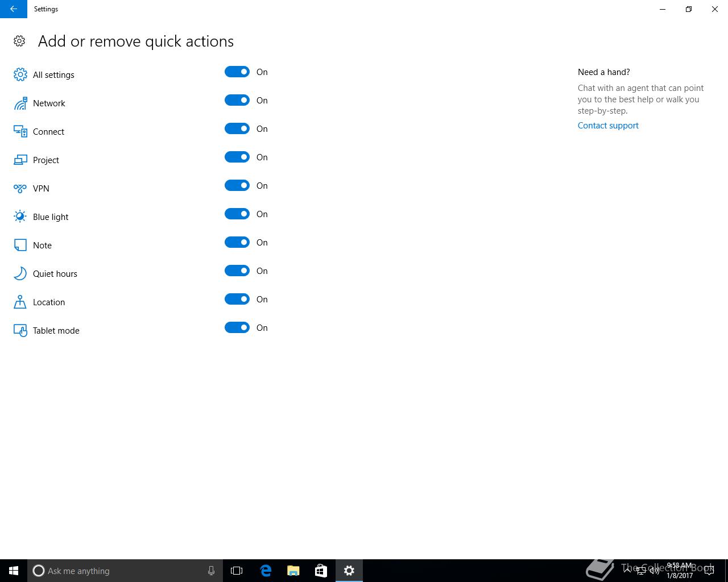Click the Note quick action icon
The width and height of the screenshot is (728, 582).
click(20, 245)
